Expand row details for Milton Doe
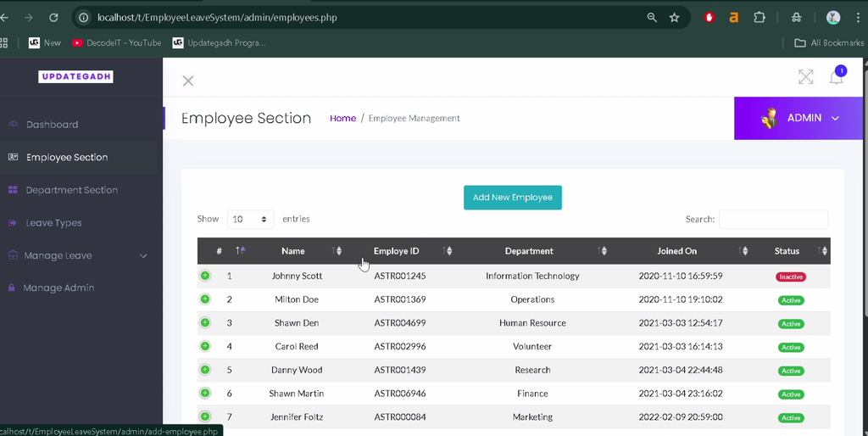The width and height of the screenshot is (868, 436). [x=205, y=299]
